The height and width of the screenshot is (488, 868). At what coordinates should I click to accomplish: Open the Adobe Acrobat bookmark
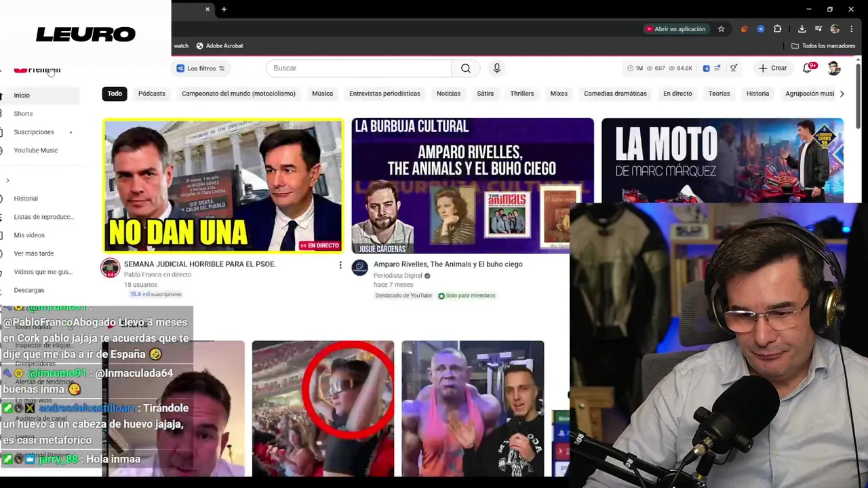tap(219, 46)
